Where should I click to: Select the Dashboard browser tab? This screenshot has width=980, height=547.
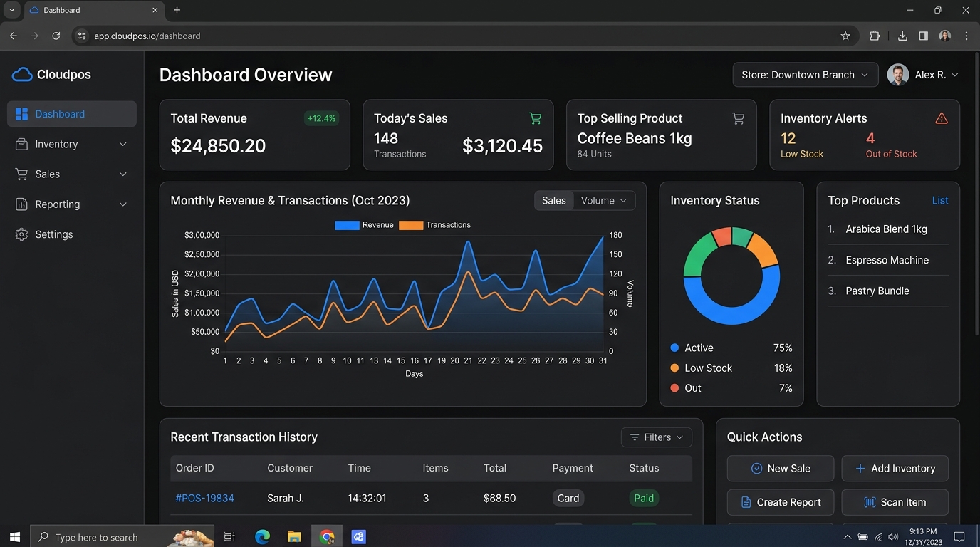pyautogui.click(x=95, y=10)
